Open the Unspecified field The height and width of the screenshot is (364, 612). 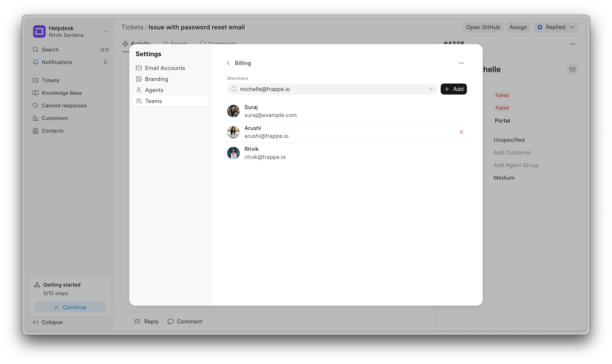509,140
